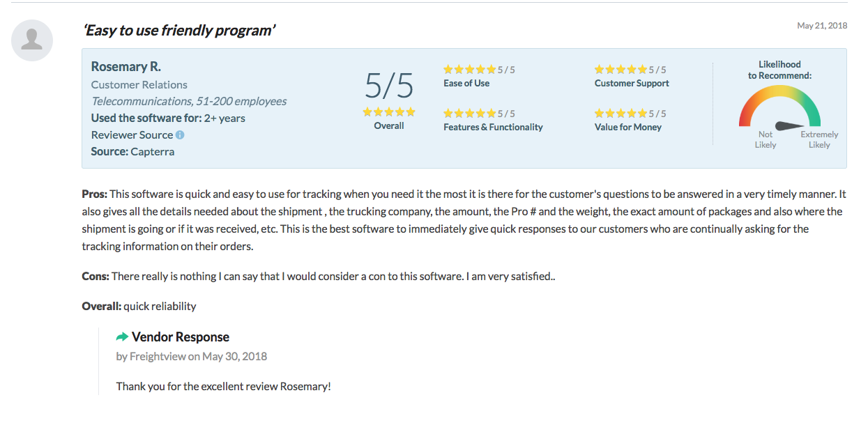Click the green Vendor Response arrow icon
868x423 pixels.
coord(122,337)
